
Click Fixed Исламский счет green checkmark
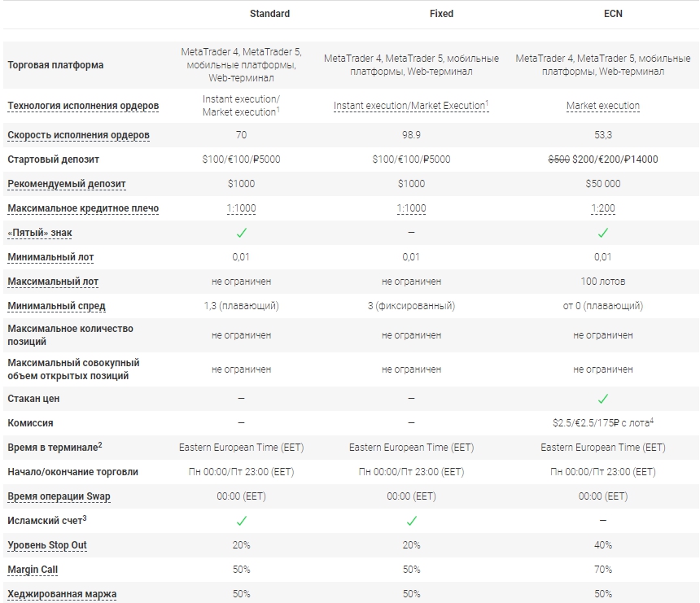pyautogui.click(x=411, y=521)
